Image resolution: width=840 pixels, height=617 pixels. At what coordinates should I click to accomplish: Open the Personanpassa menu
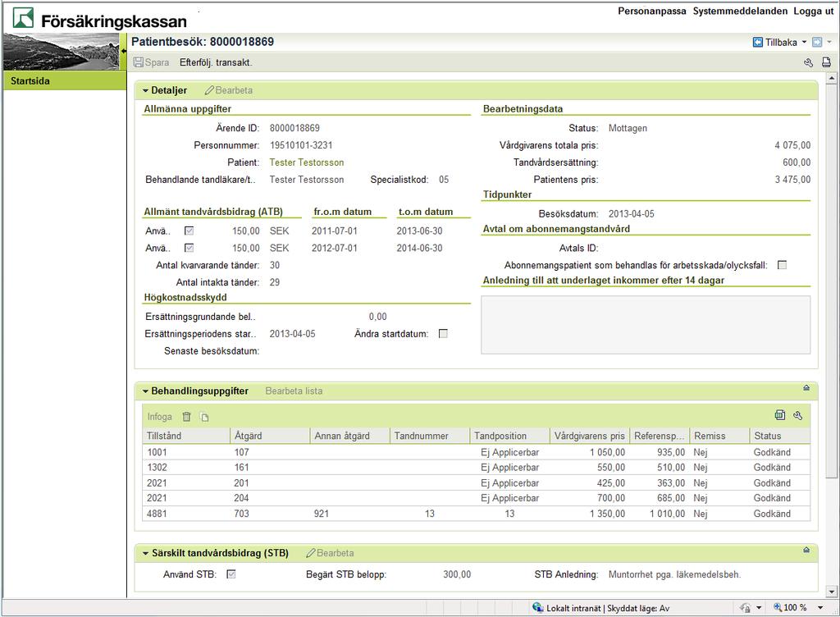tap(652, 11)
